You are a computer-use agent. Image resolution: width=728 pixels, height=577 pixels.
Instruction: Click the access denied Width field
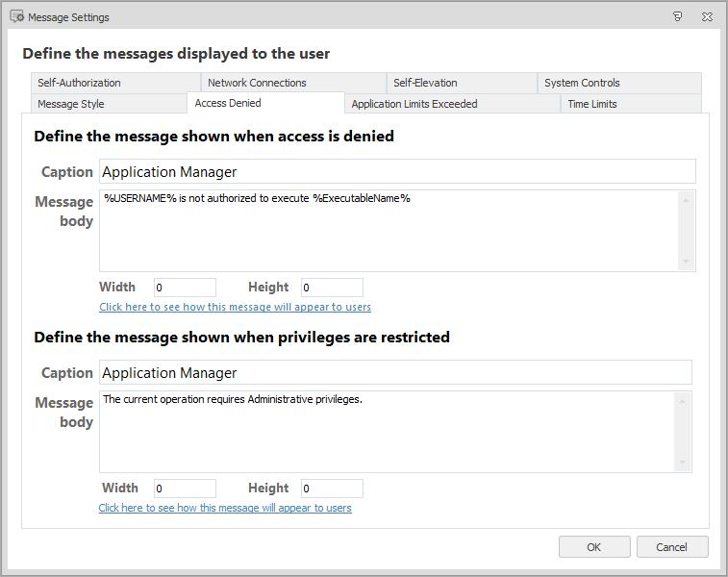click(x=186, y=288)
